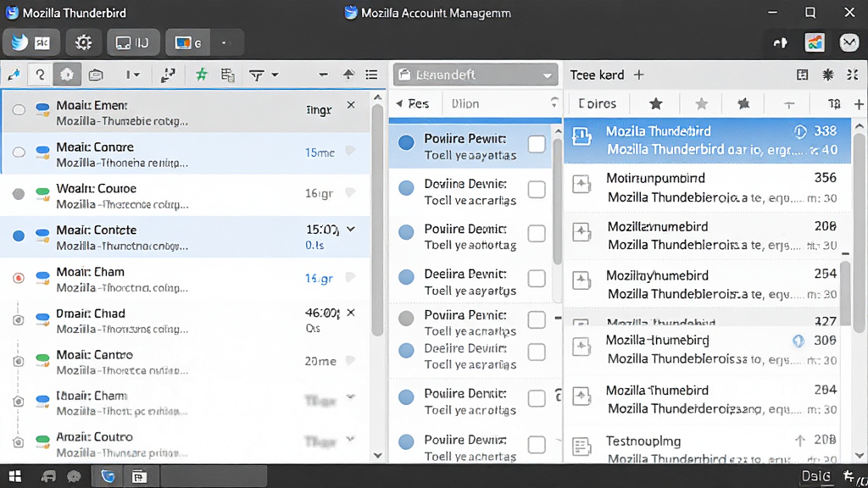Expand the chevron on the 'Meair: Contcte' row
868x488 pixels.
pyautogui.click(x=351, y=229)
